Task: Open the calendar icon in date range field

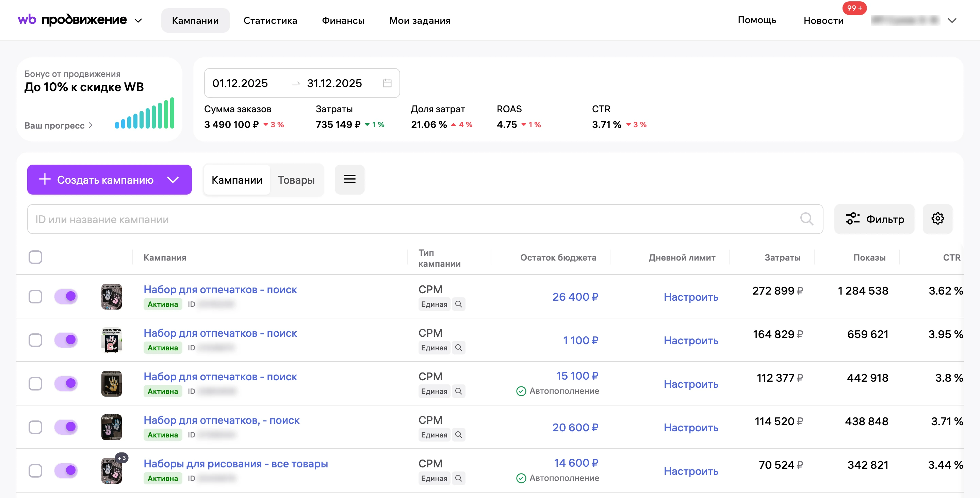Action: 387,83
